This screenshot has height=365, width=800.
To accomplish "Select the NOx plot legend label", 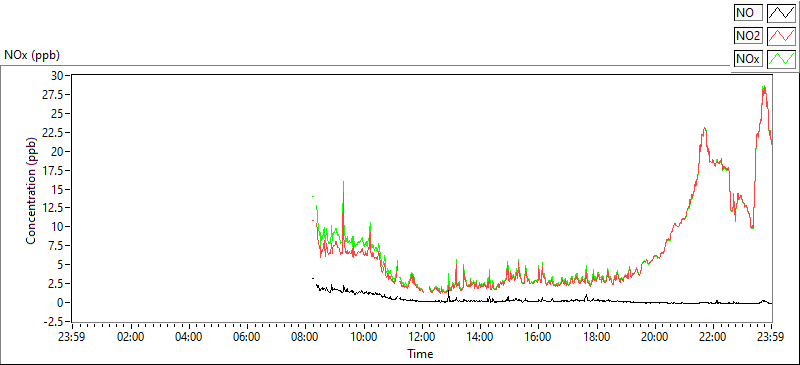I will [748, 59].
